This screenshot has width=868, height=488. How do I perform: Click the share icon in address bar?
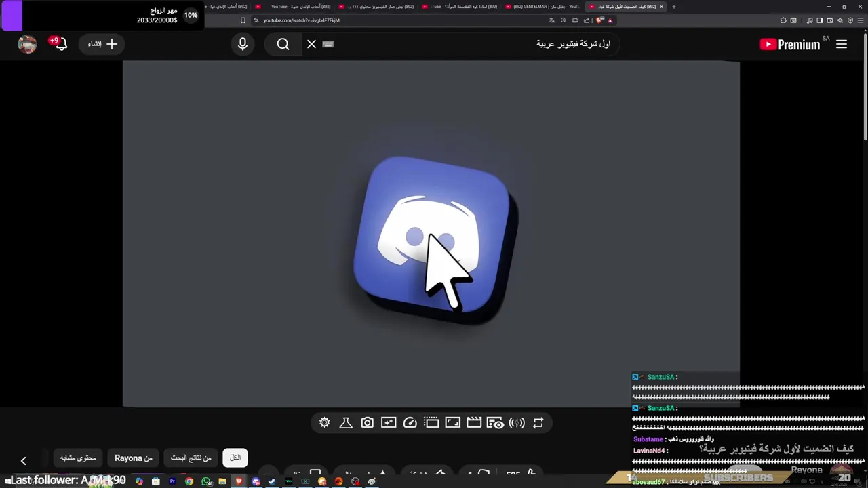587,20
